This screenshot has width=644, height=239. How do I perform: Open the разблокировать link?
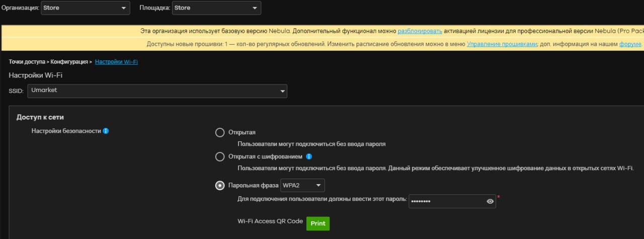click(x=420, y=31)
